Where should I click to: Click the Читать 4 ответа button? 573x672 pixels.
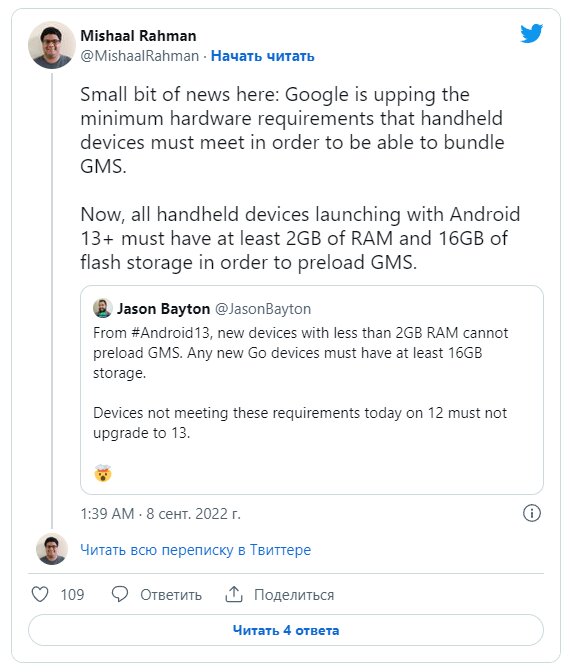tap(286, 630)
